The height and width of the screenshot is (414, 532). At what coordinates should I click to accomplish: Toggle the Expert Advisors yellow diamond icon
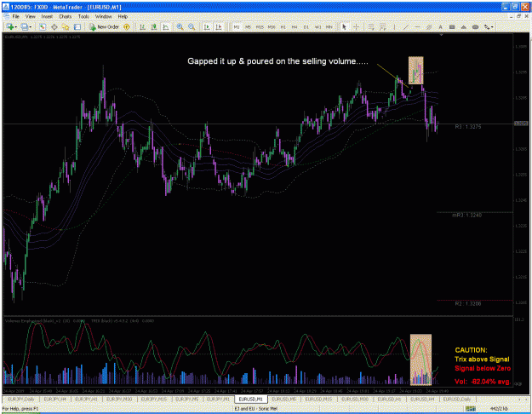tap(127, 26)
